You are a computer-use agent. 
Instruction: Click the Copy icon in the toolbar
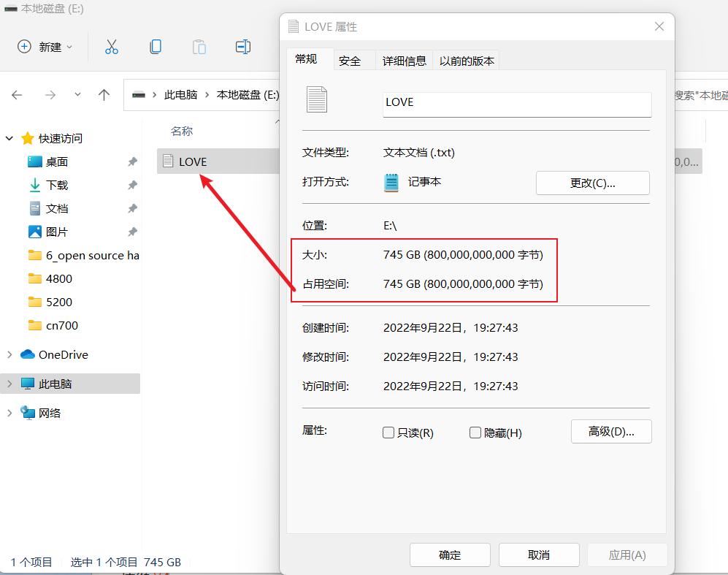click(154, 46)
